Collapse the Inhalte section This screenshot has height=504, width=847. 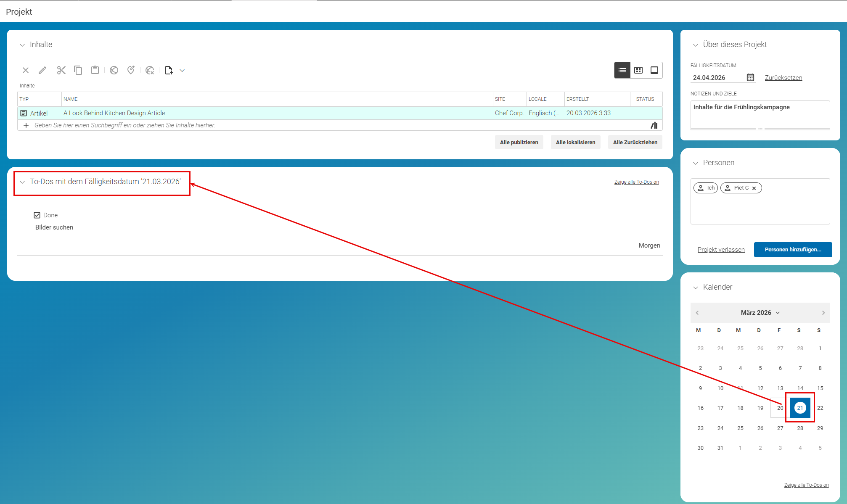[x=22, y=45]
